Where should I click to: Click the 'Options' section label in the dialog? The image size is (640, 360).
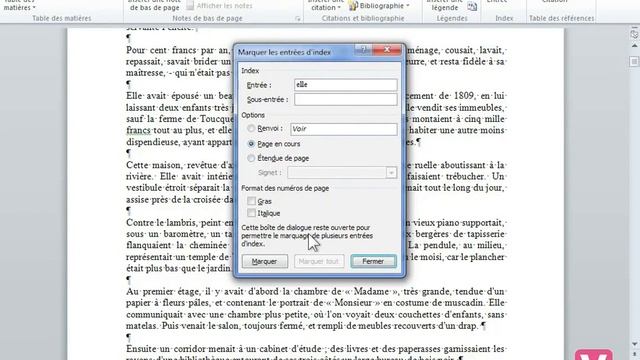click(x=253, y=115)
